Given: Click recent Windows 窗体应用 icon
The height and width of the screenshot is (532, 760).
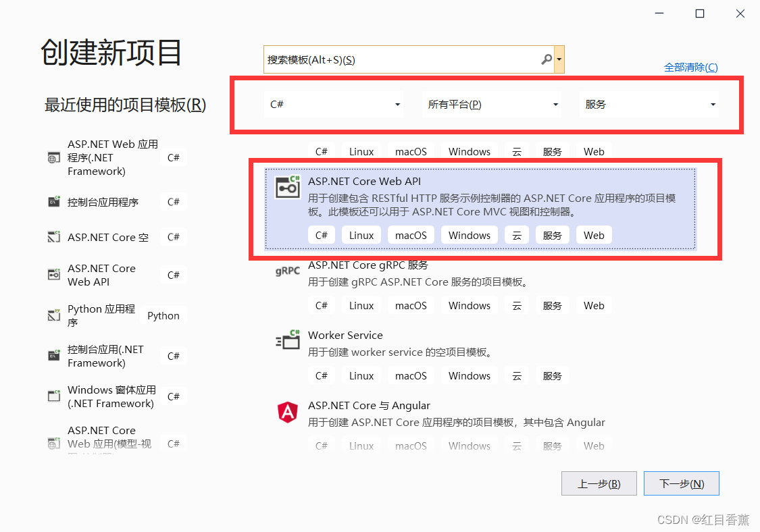Looking at the screenshot, I should pyautogui.click(x=54, y=396).
